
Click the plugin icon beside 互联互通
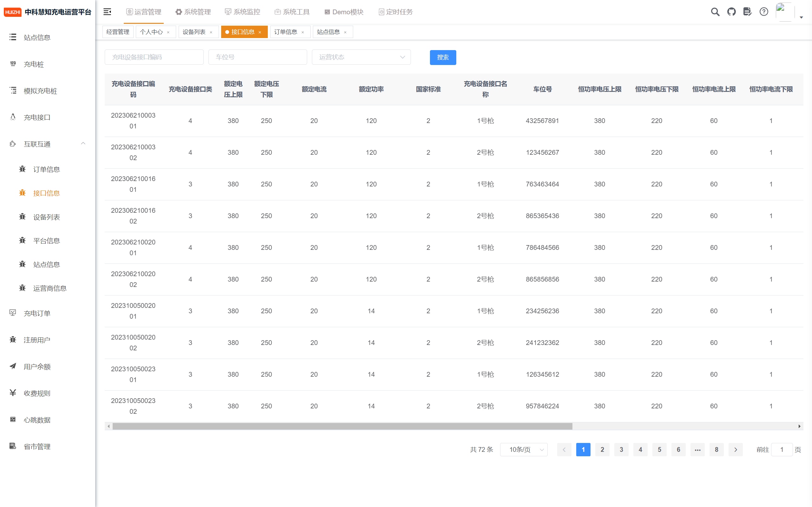tap(13, 144)
